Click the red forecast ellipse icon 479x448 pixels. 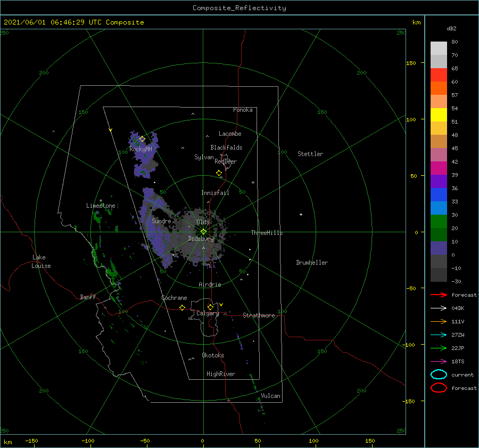[439, 388]
